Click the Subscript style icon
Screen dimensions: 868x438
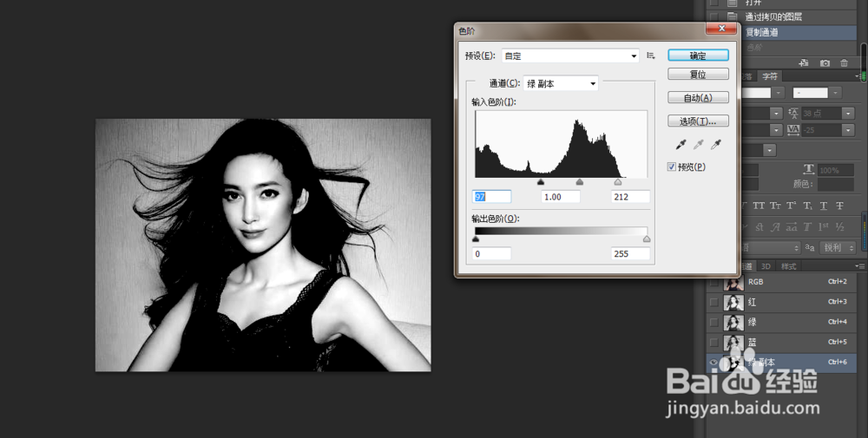click(807, 206)
